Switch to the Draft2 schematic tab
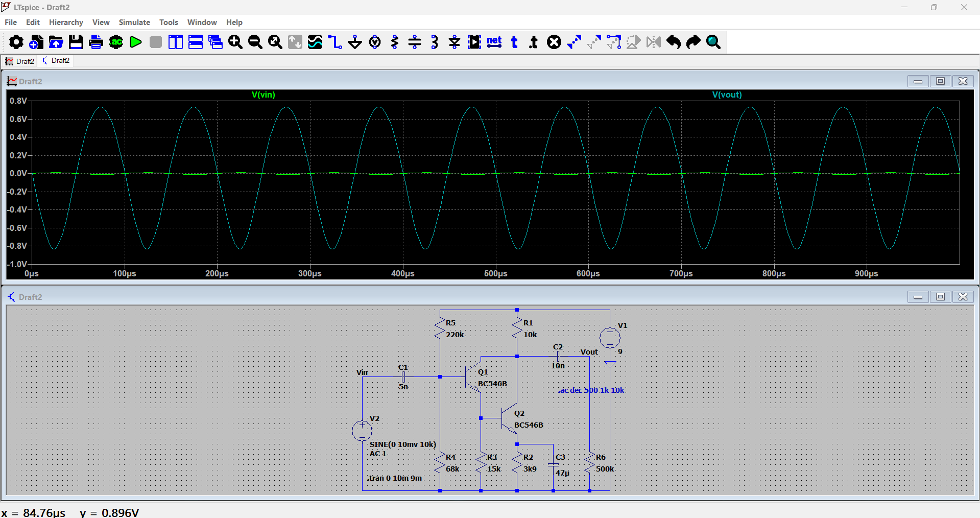 tap(56, 61)
